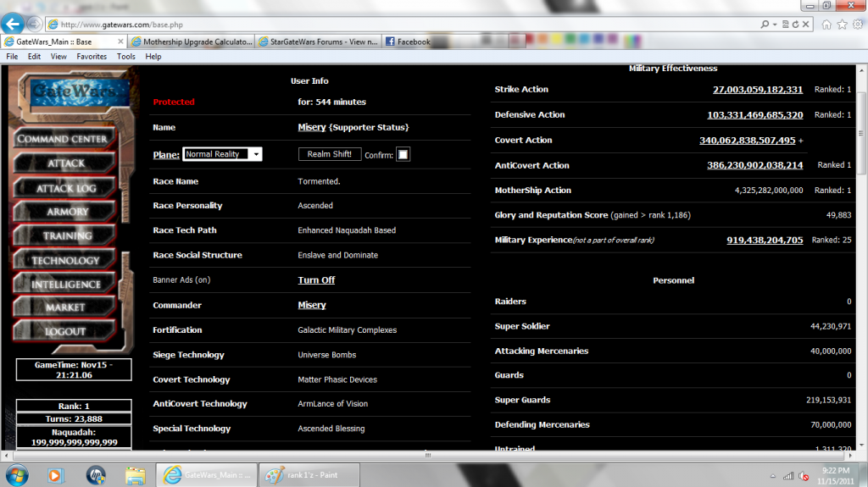Open the Plane 'Normal Reality' dropdown
Image resolution: width=868 pixels, height=487 pixels.
click(x=222, y=154)
